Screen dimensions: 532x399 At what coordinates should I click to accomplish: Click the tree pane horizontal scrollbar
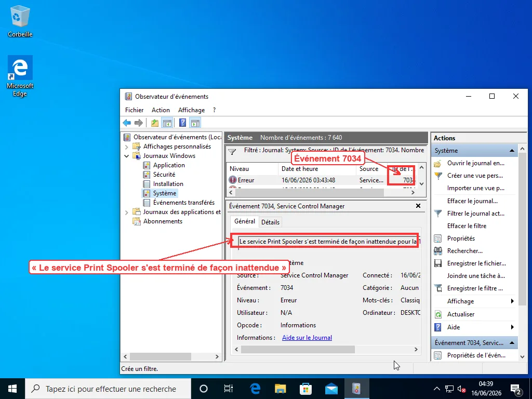[160, 356]
